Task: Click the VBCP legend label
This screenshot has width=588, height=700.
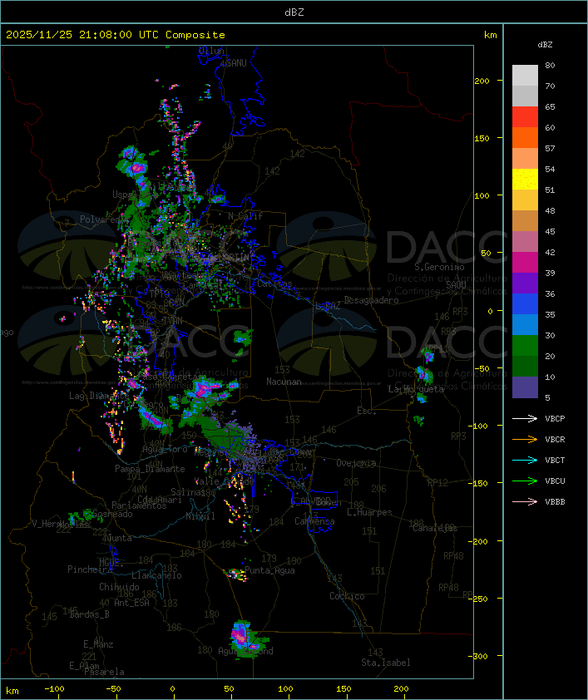Action: pos(555,419)
